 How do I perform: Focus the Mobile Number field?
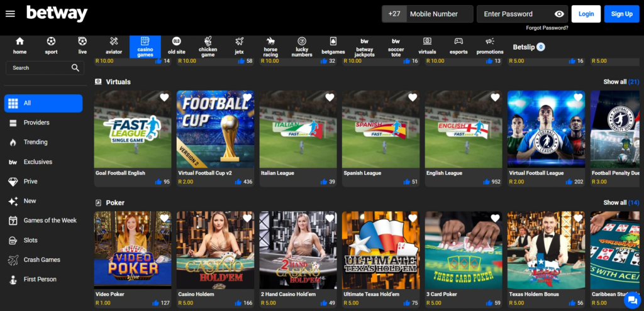tap(440, 14)
